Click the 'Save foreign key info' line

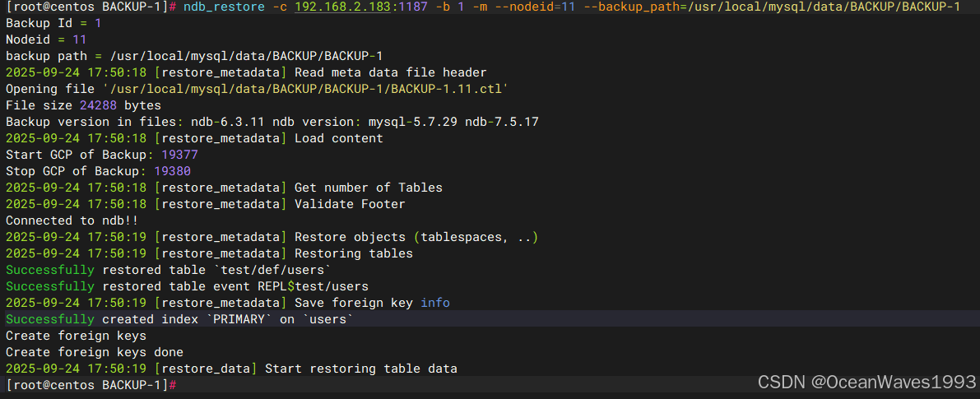pos(227,302)
